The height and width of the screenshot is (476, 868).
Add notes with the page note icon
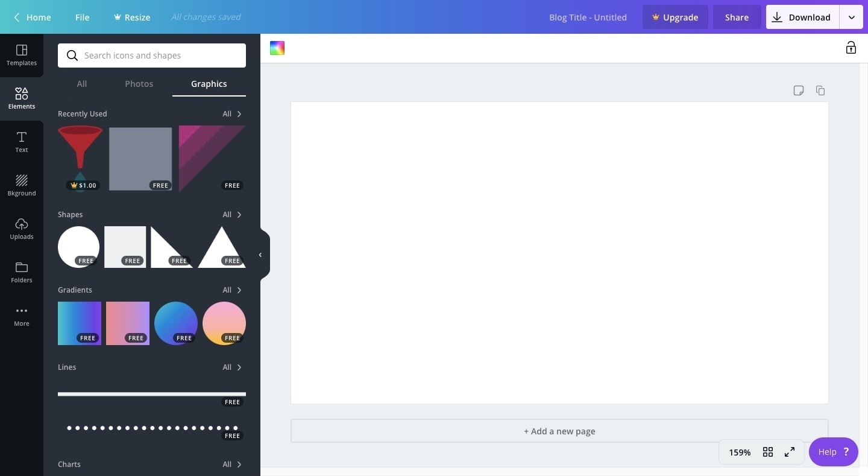click(x=799, y=90)
